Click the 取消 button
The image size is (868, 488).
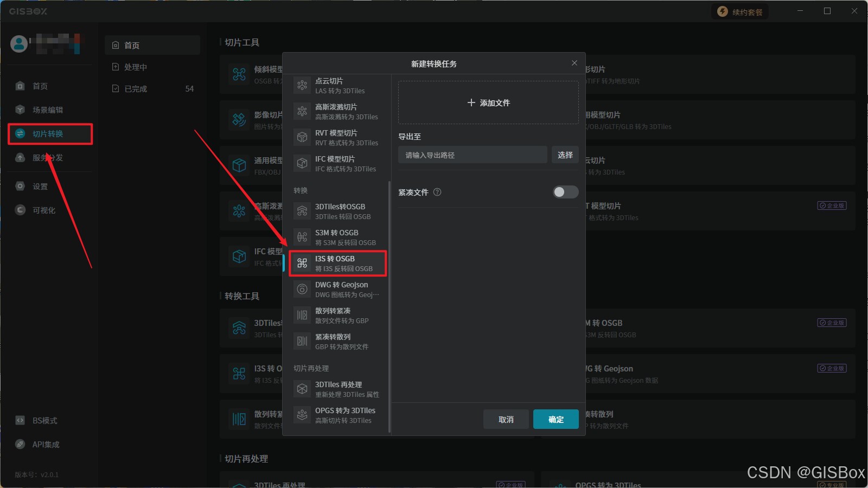pyautogui.click(x=506, y=419)
